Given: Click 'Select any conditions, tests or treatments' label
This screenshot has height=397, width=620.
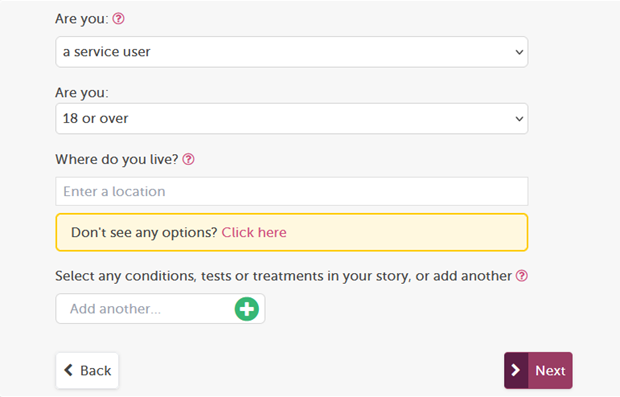Looking at the screenshot, I should coord(284,276).
